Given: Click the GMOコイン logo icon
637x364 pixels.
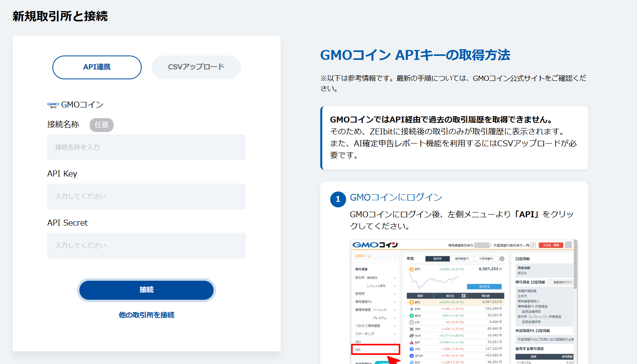Looking at the screenshot, I should pyautogui.click(x=53, y=105).
